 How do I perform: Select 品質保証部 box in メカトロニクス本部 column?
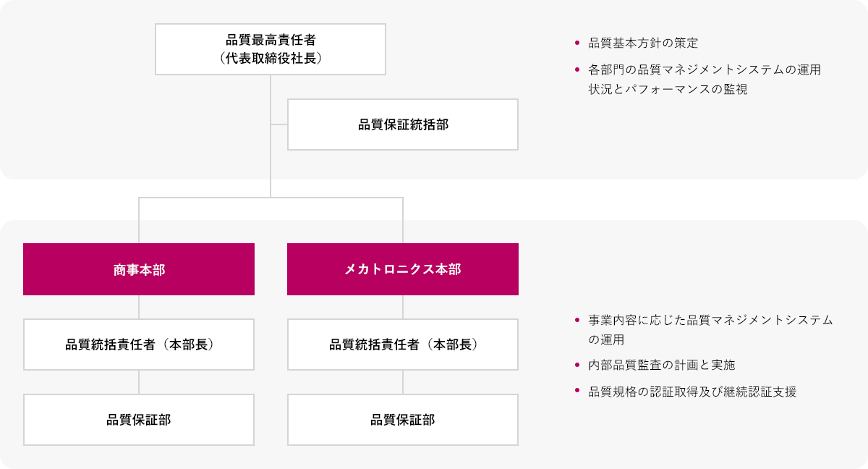tap(402, 420)
